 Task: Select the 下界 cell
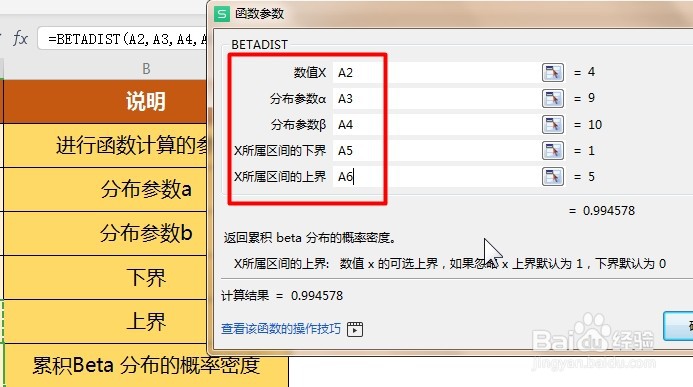105,277
